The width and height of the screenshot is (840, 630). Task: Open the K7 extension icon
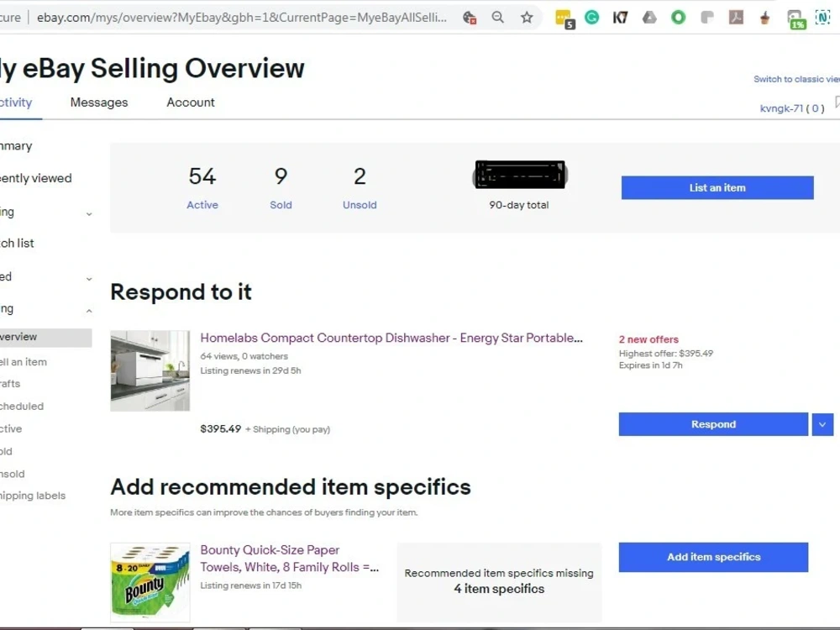coord(620,18)
